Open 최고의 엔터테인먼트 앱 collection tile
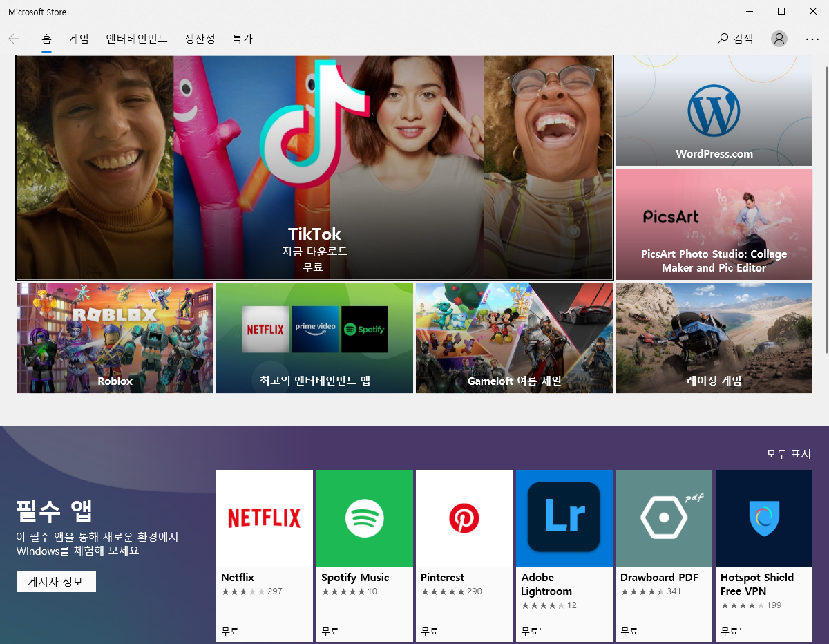This screenshot has height=644, width=829. [x=314, y=338]
